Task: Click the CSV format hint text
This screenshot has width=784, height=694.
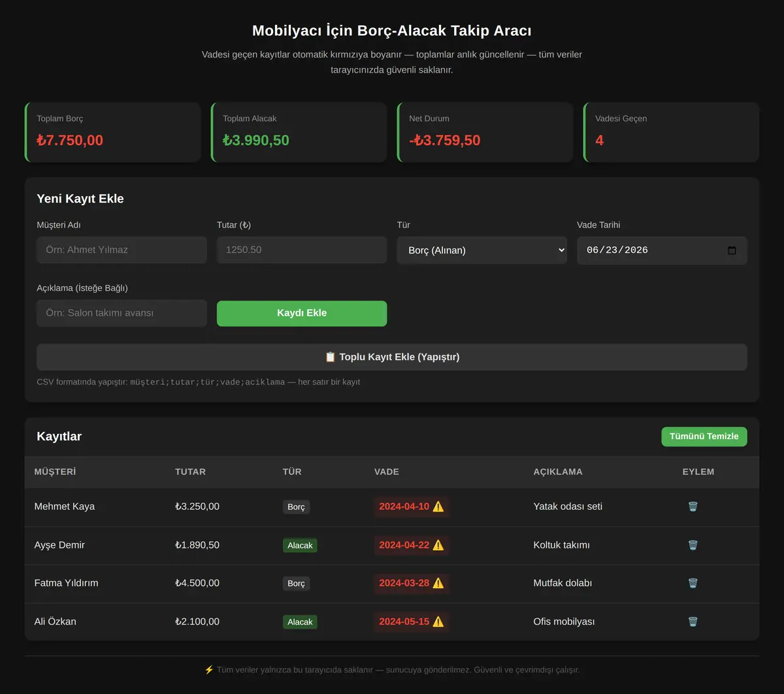Action: click(198, 382)
